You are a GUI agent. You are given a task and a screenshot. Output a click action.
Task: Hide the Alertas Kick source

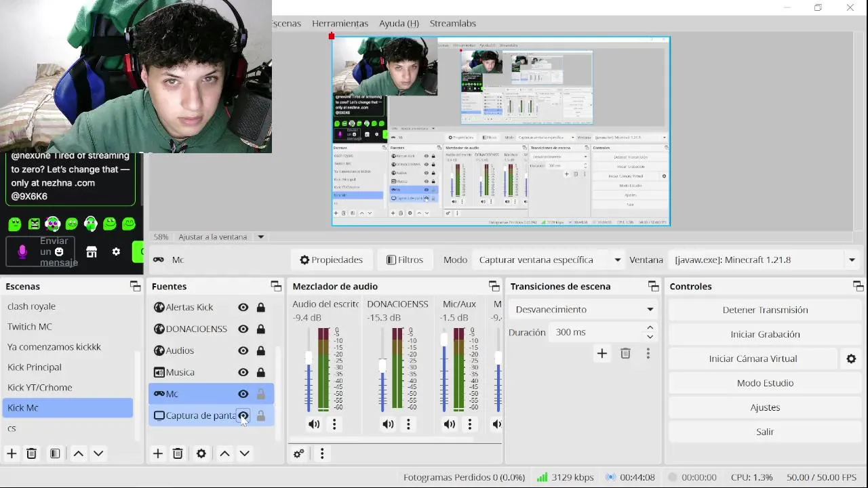[x=243, y=307]
